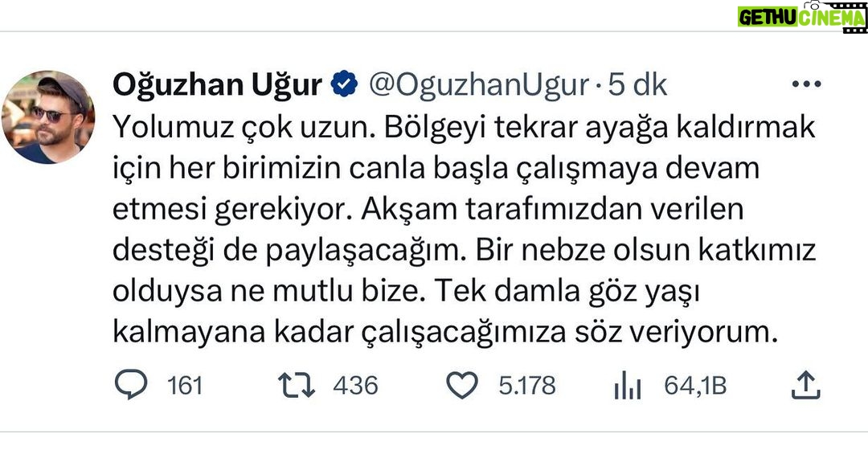
Task: Click the reply speech bubble icon
Action: coord(131,385)
